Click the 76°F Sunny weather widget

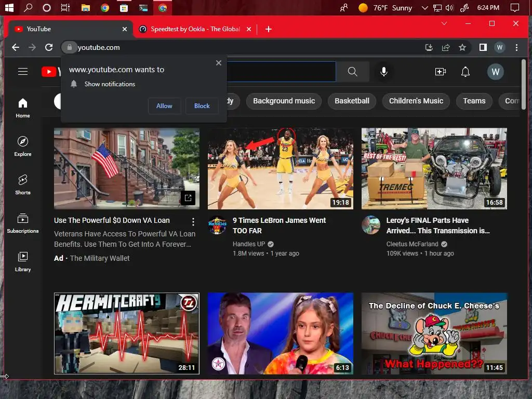pyautogui.click(x=385, y=8)
